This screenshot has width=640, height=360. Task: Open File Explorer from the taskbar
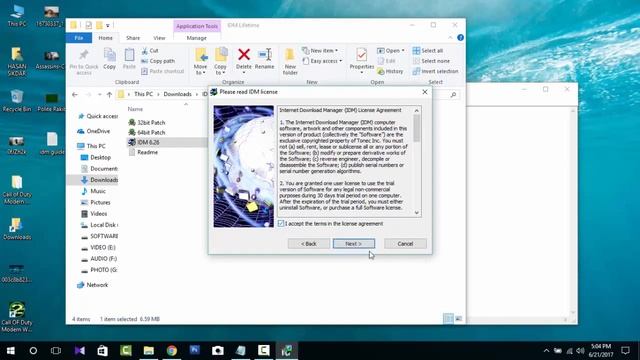pyautogui.click(x=149, y=350)
